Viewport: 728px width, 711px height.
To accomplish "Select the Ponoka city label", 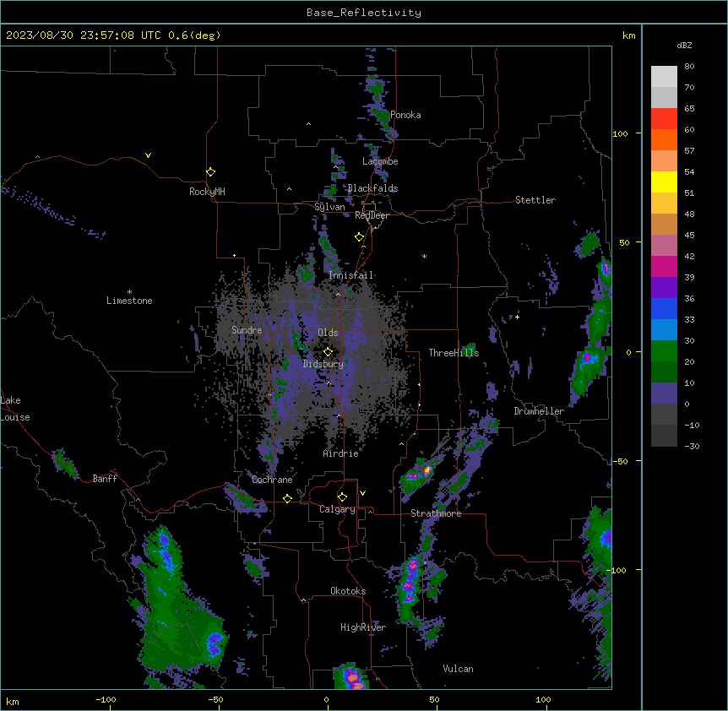I will click(x=405, y=115).
